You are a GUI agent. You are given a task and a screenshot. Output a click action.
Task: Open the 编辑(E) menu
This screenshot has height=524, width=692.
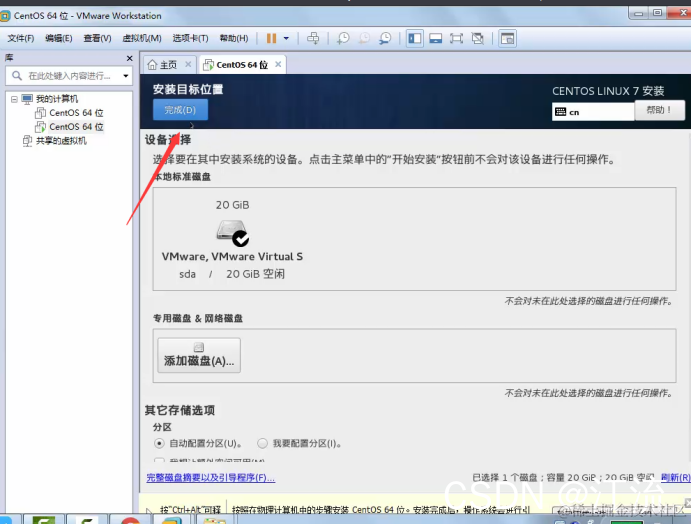pyautogui.click(x=58, y=38)
